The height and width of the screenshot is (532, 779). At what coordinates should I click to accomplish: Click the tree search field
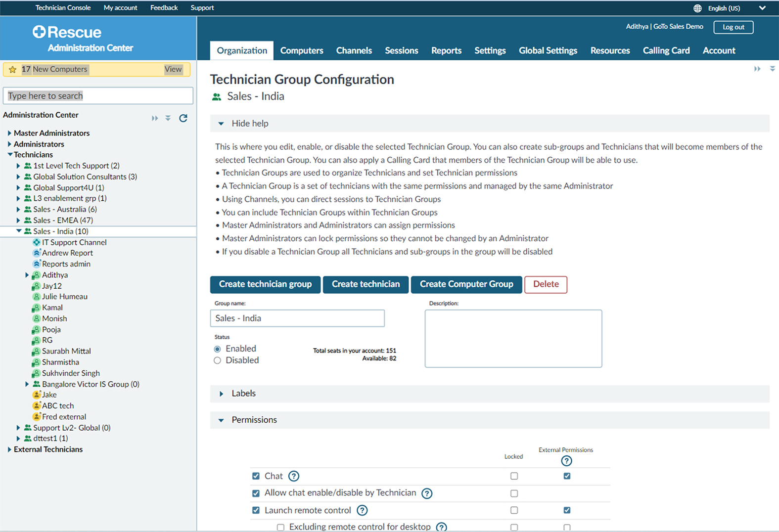click(98, 96)
